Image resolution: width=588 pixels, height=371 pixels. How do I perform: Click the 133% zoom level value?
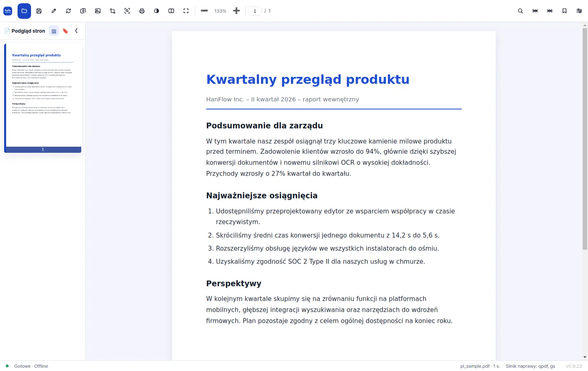click(x=220, y=11)
